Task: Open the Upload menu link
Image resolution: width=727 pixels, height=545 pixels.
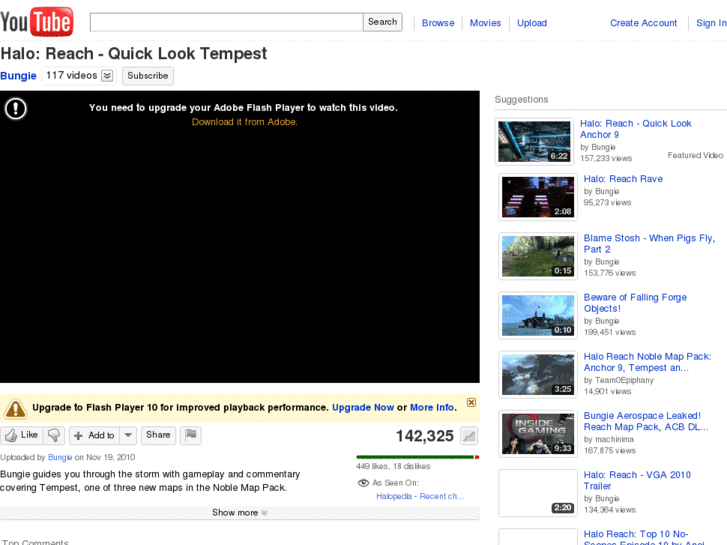Action: [532, 23]
